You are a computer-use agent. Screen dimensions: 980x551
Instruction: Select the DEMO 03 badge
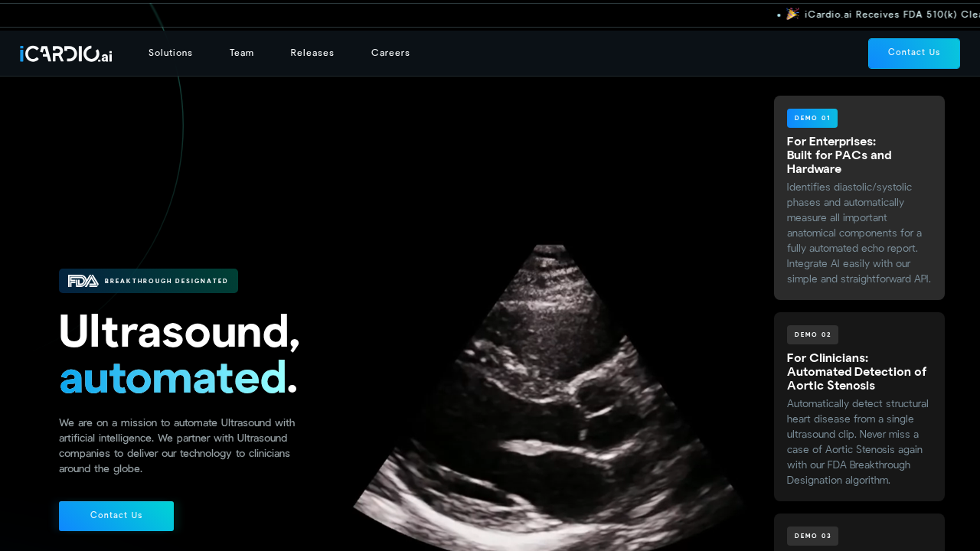coord(812,536)
